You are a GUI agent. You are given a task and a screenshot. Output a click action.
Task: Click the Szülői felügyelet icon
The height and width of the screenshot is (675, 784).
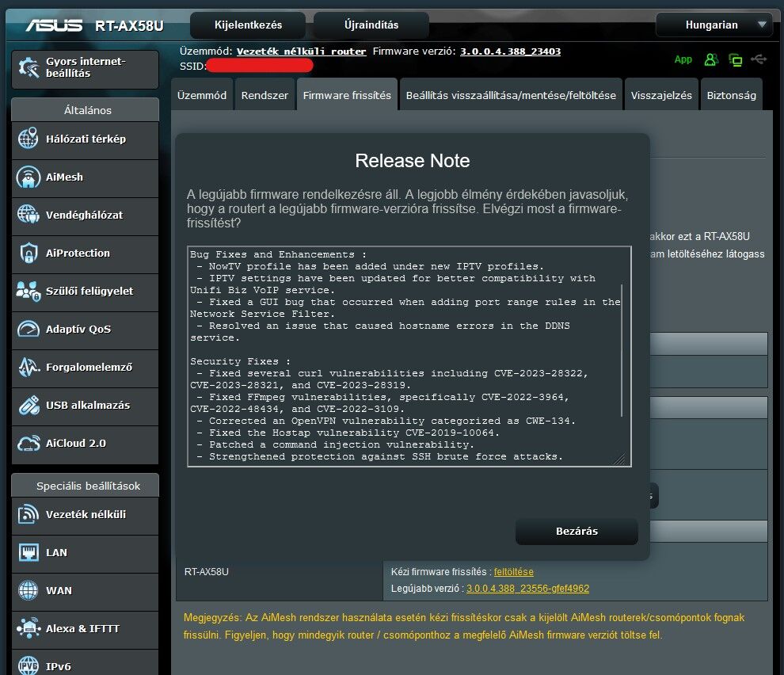[28, 291]
